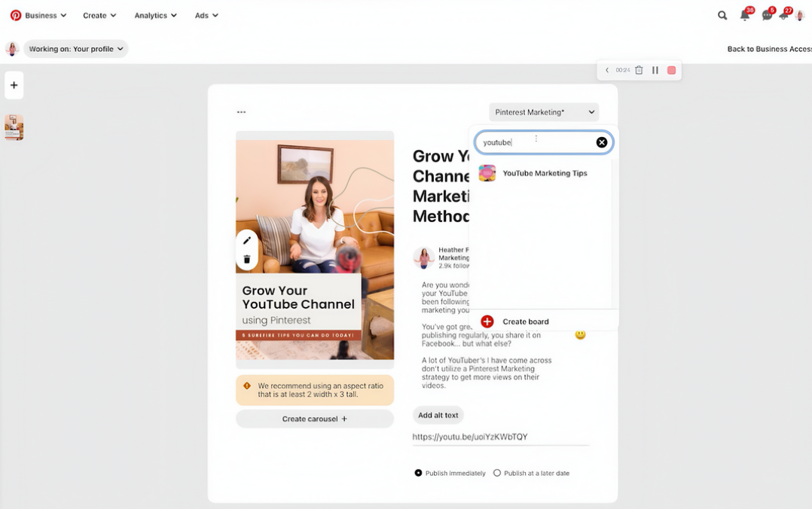This screenshot has height=509, width=812.
Task: Clear the board search with X icon
Action: point(601,142)
